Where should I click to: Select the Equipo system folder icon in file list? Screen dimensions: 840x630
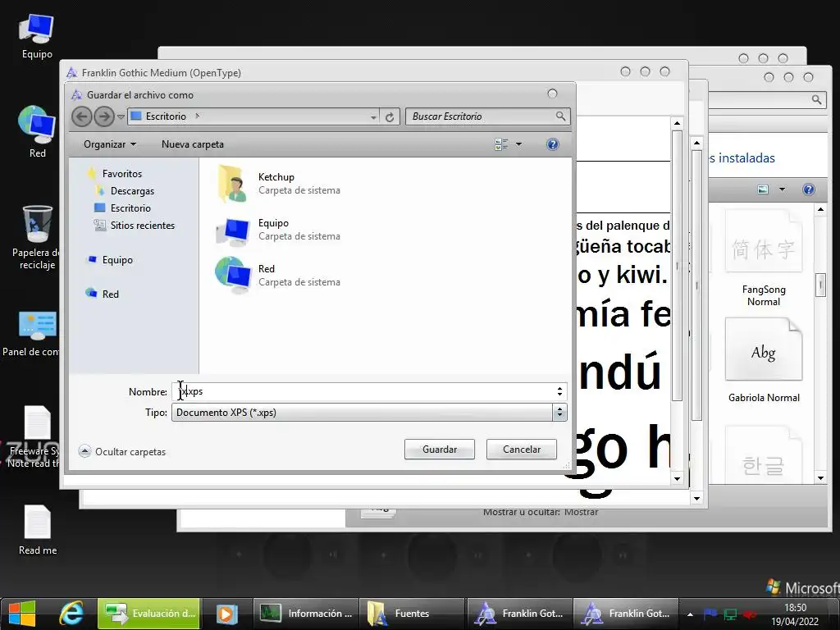[233, 231]
